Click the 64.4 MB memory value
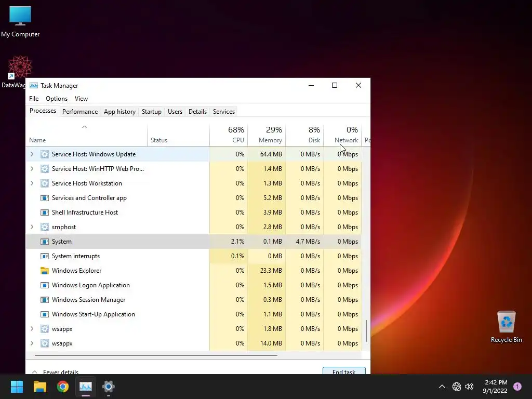 click(271, 154)
